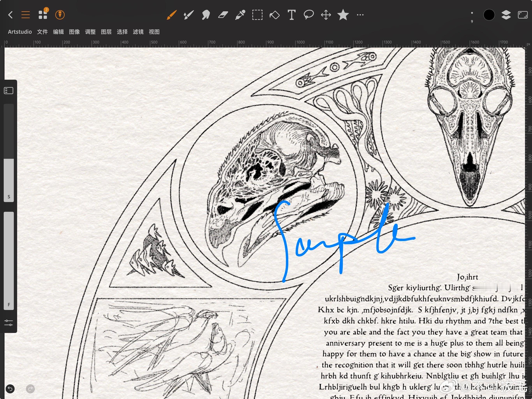
Task: Open the 文件 menu
Action: pyautogui.click(x=42, y=32)
